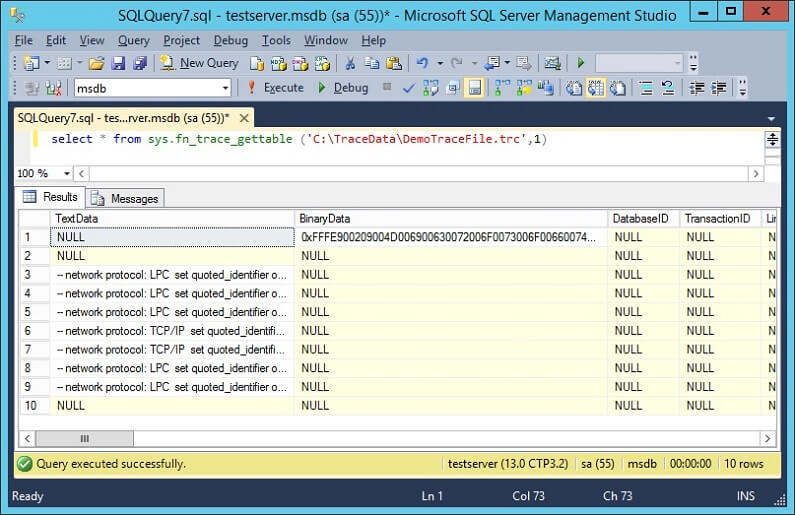Screen dimensions: 795x515
Task: Click the Comment Out Selected Lines icon
Action: pos(645,88)
